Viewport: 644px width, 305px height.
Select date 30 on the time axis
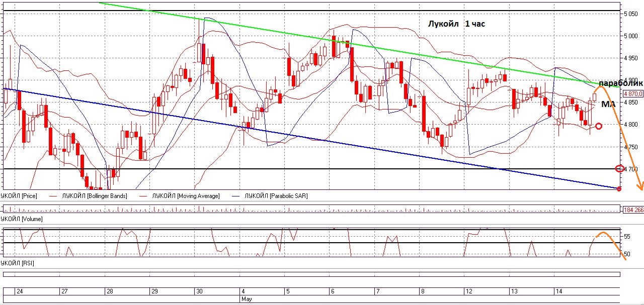point(199,291)
